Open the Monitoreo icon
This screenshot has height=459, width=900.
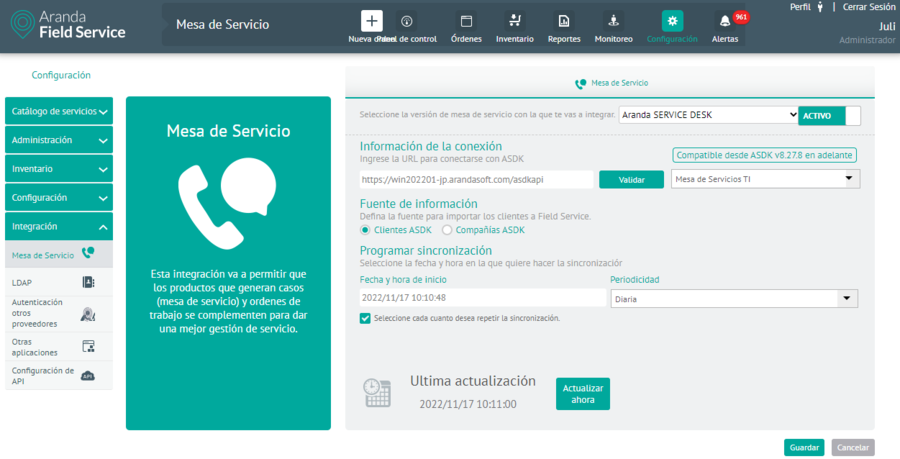613,21
